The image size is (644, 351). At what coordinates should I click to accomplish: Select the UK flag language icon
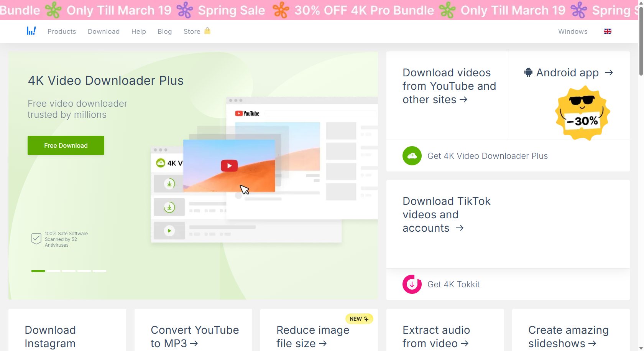point(608,31)
